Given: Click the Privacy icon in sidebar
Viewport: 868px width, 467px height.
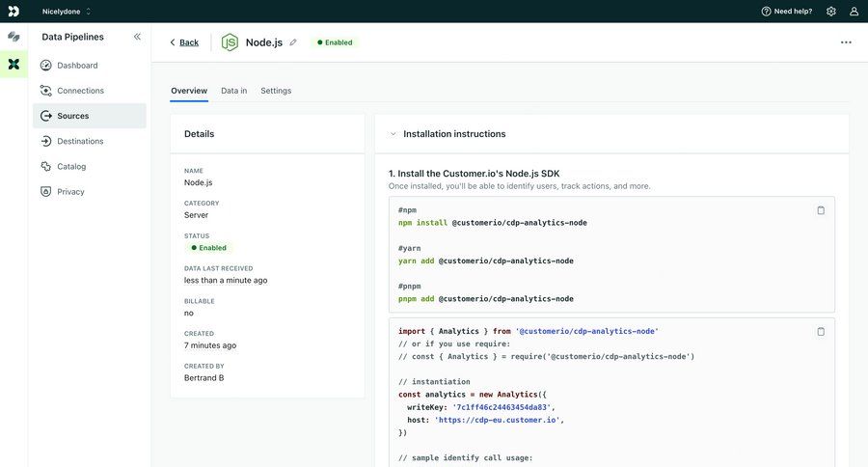Looking at the screenshot, I should click(x=46, y=192).
